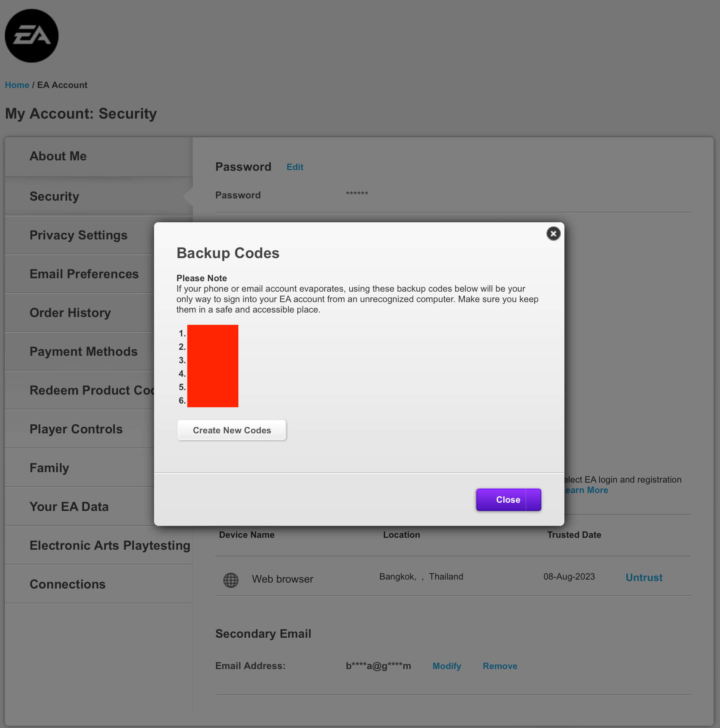Close the Backup Codes dialog via X icon
This screenshot has width=720, height=728.
pyautogui.click(x=553, y=233)
